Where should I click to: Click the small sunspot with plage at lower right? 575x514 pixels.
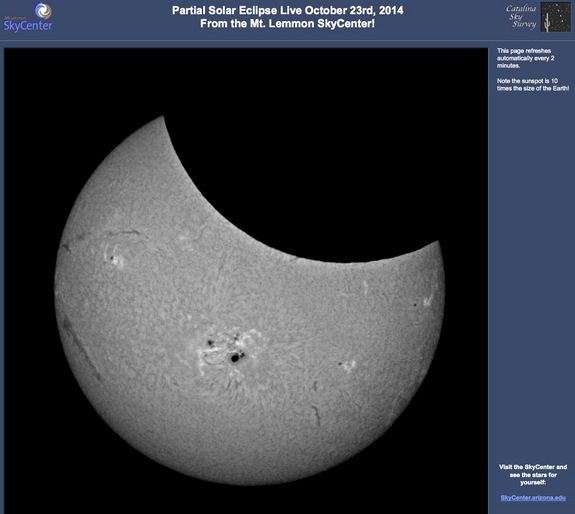tap(346, 365)
